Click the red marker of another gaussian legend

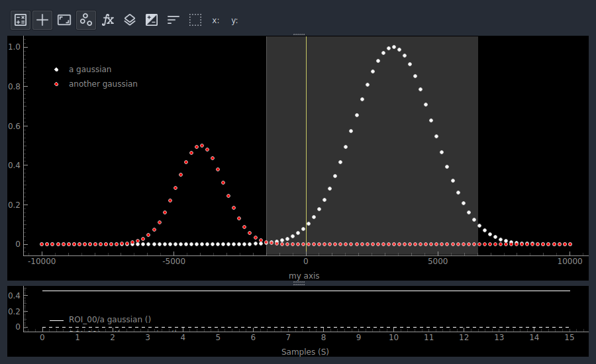click(x=56, y=84)
